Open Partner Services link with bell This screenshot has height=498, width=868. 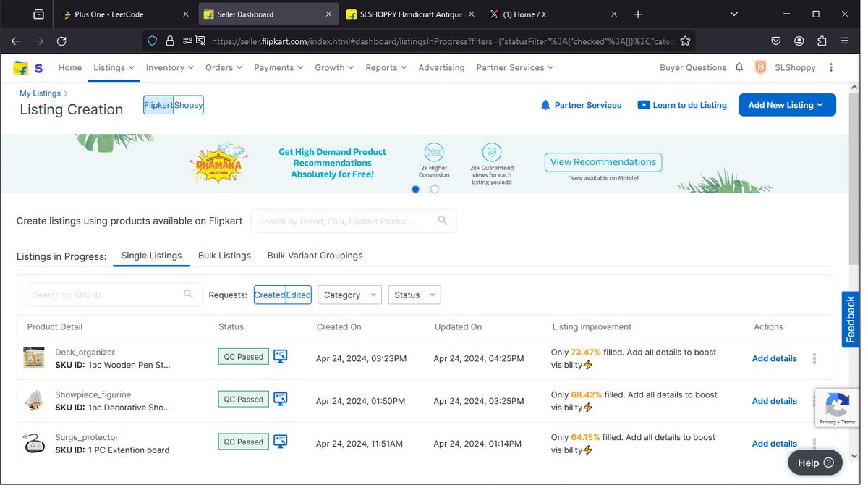click(581, 105)
